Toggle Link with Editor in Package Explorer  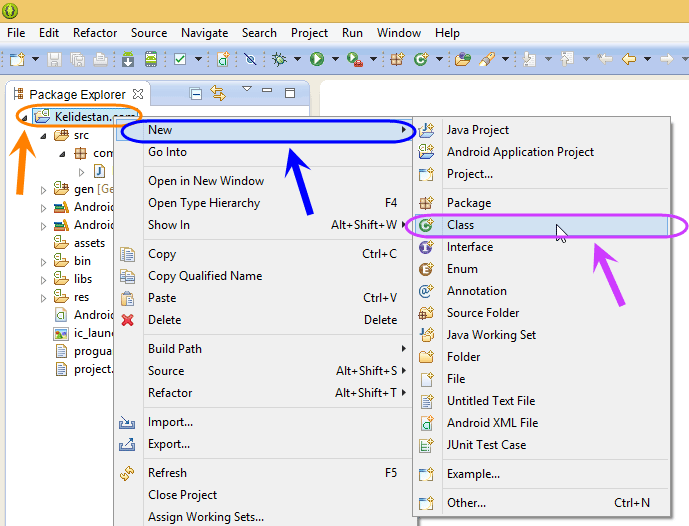point(218,93)
